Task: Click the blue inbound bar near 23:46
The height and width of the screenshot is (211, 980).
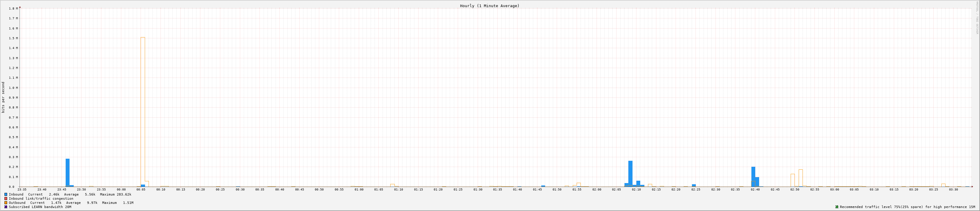Action: [67, 172]
